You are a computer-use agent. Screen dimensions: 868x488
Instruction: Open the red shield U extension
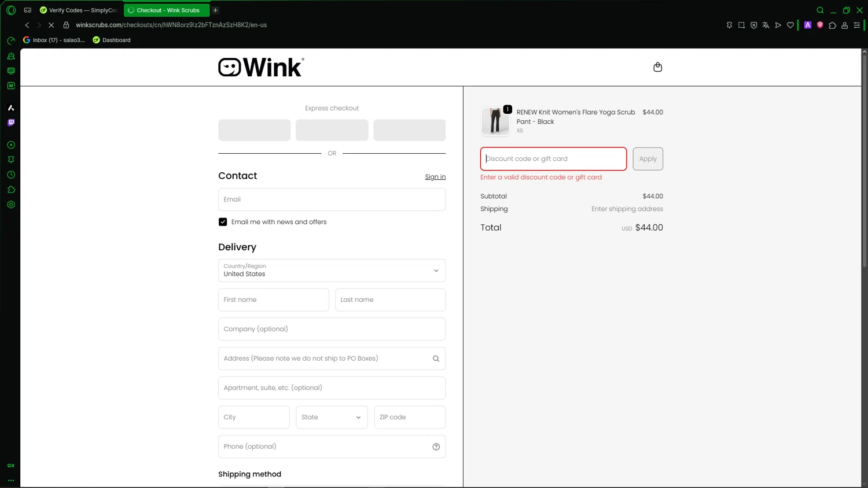click(x=820, y=25)
